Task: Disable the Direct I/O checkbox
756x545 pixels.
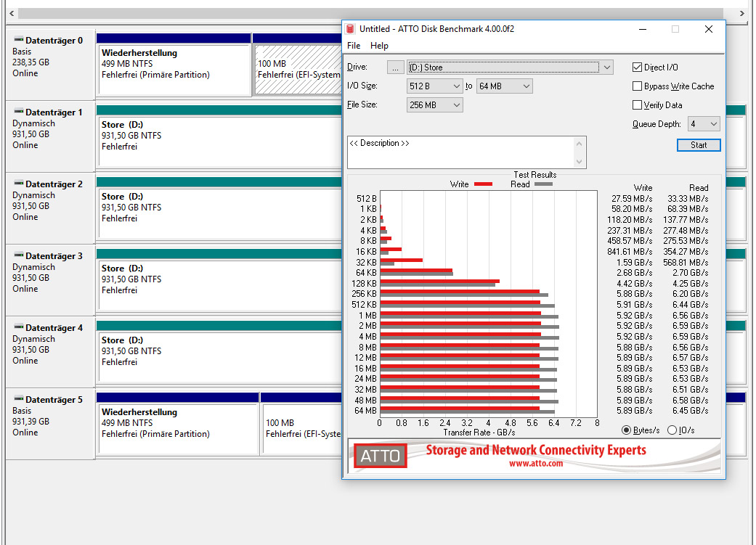Action: (x=637, y=67)
